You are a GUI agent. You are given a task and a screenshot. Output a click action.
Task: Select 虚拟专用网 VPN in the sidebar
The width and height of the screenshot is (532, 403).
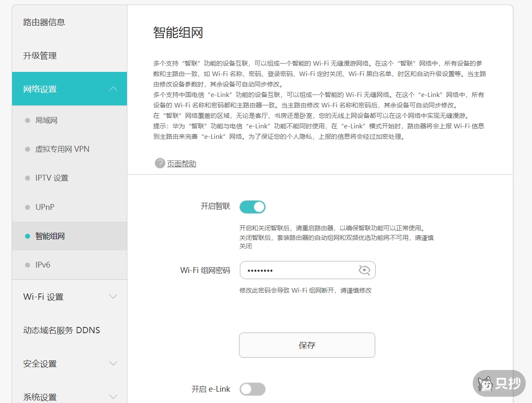click(62, 149)
